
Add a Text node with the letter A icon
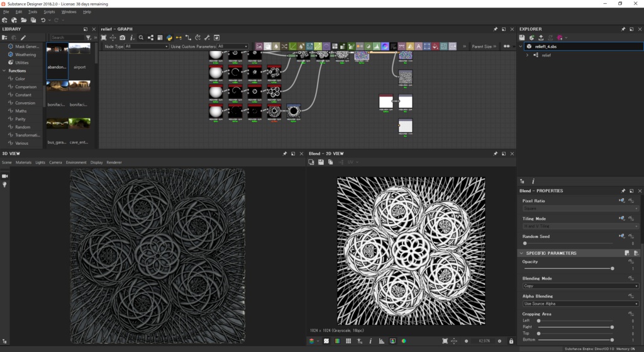(418, 47)
